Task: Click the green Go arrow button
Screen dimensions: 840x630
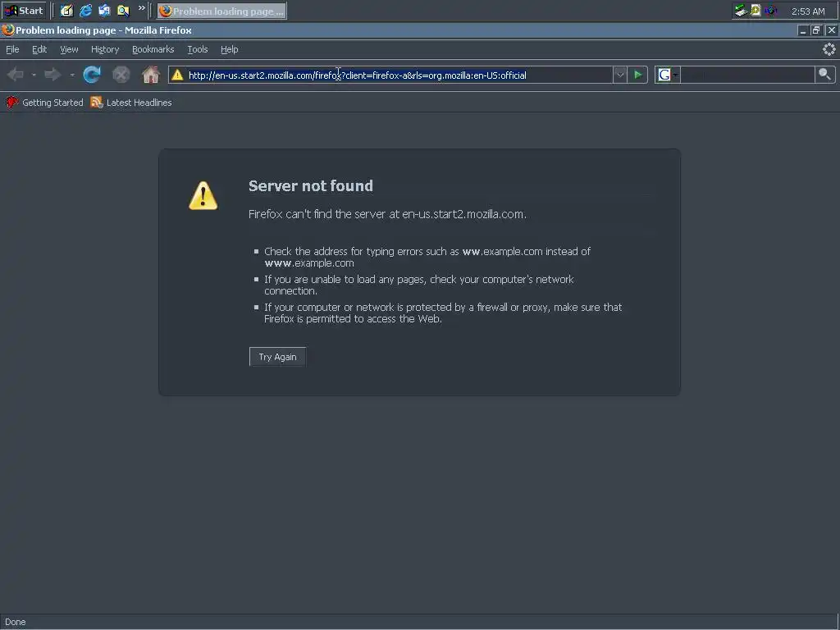Action: (x=637, y=75)
